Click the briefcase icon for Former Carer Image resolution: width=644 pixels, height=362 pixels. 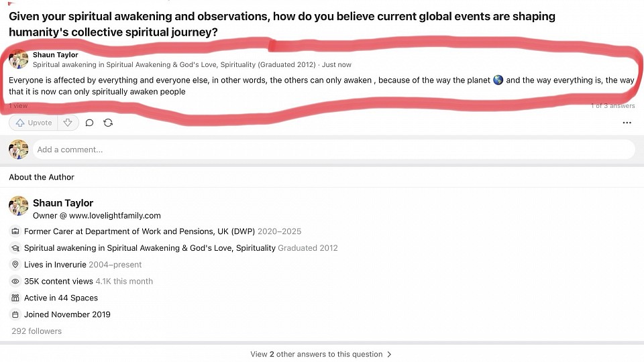point(15,231)
